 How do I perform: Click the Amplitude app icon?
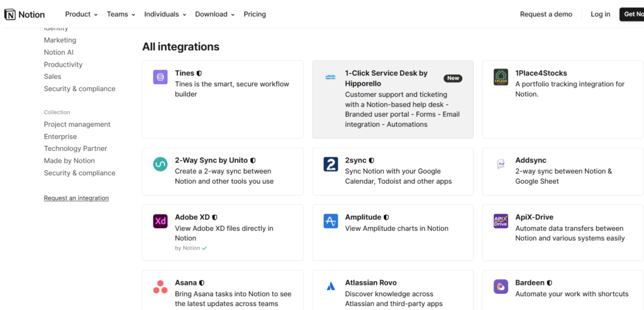pyautogui.click(x=330, y=221)
